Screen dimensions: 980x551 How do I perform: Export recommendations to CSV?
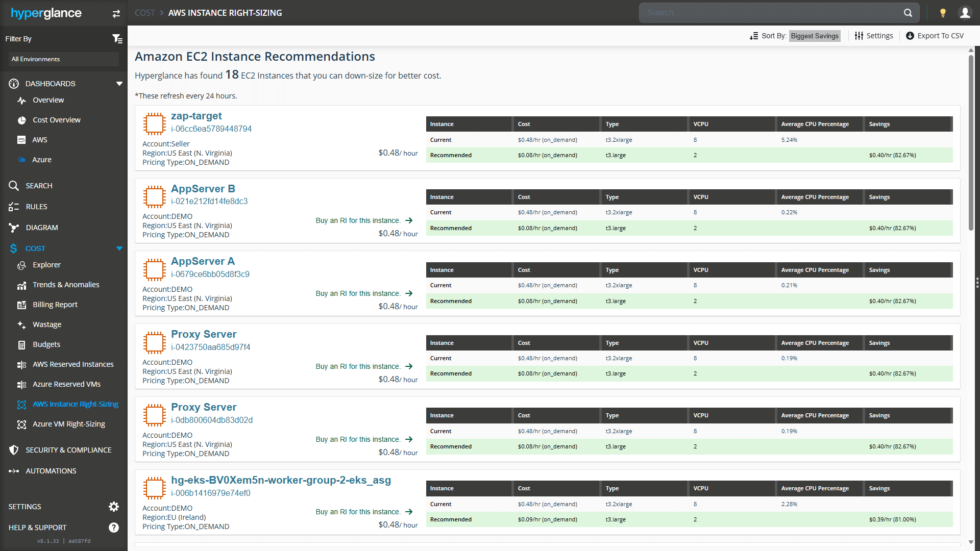(935, 36)
